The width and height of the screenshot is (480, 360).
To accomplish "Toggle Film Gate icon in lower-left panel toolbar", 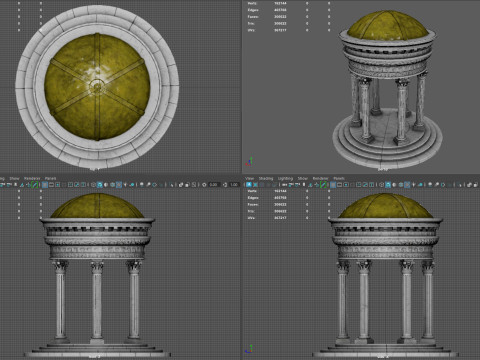I will pyautogui.click(x=51, y=184).
